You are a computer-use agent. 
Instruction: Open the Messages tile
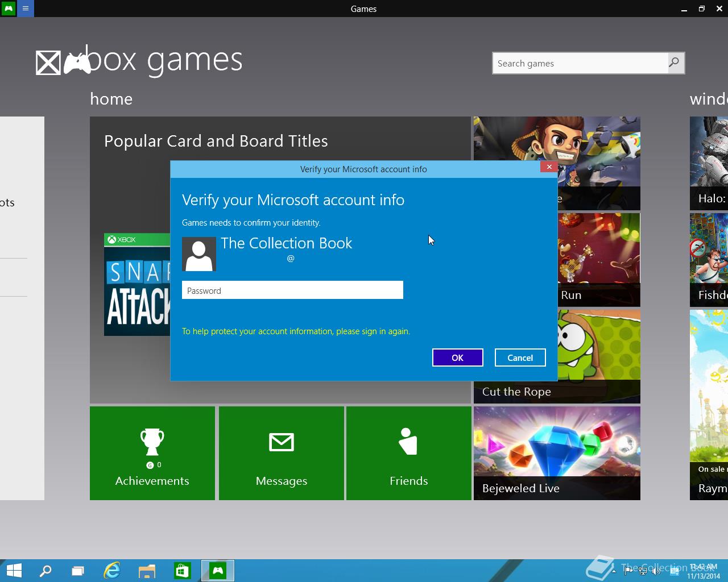coord(282,453)
